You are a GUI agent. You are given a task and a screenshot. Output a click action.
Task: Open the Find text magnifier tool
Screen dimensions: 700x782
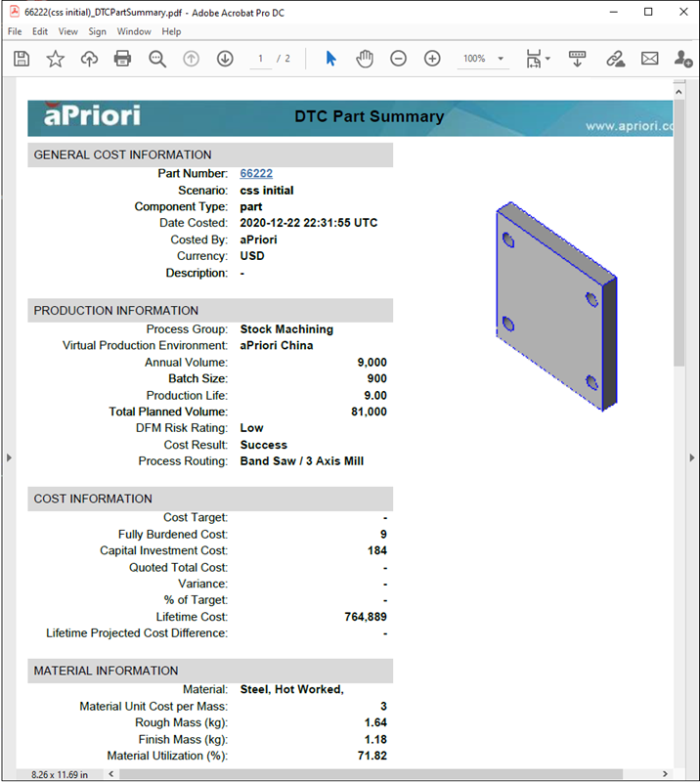tap(157, 59)
